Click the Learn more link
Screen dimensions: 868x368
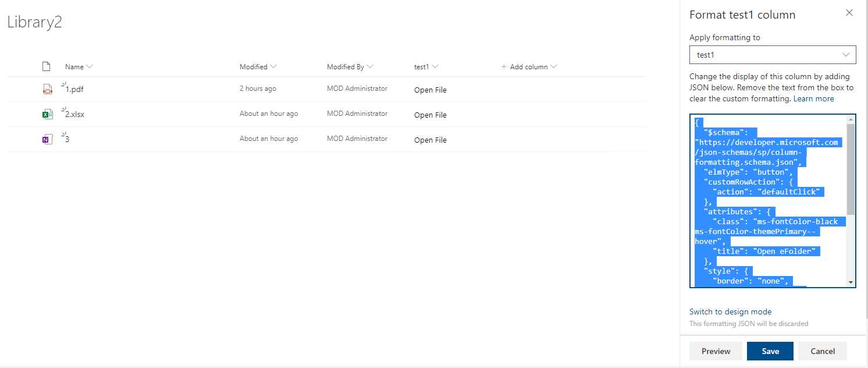click(x=813, y=99)
